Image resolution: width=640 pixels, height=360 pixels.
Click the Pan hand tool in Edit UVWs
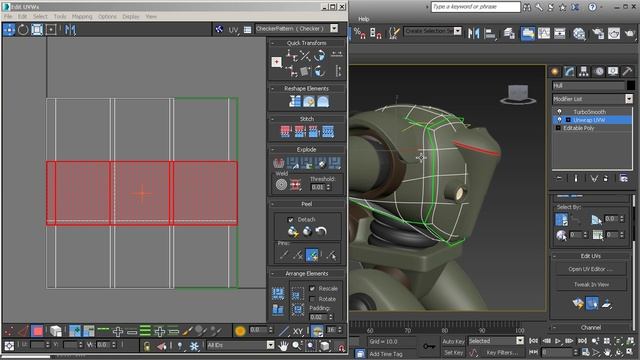283,346
